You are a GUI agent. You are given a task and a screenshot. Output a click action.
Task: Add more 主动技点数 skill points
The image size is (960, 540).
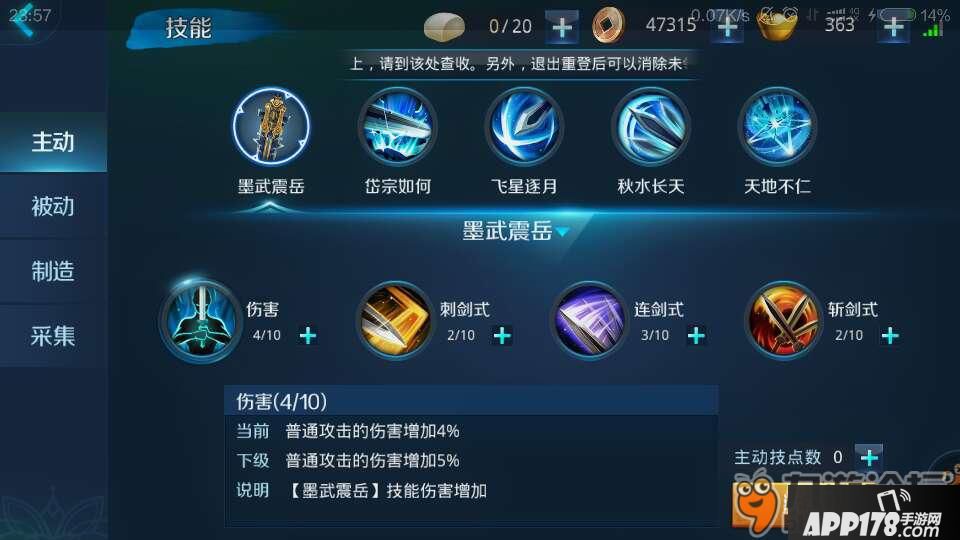click(x=869, y=457)
